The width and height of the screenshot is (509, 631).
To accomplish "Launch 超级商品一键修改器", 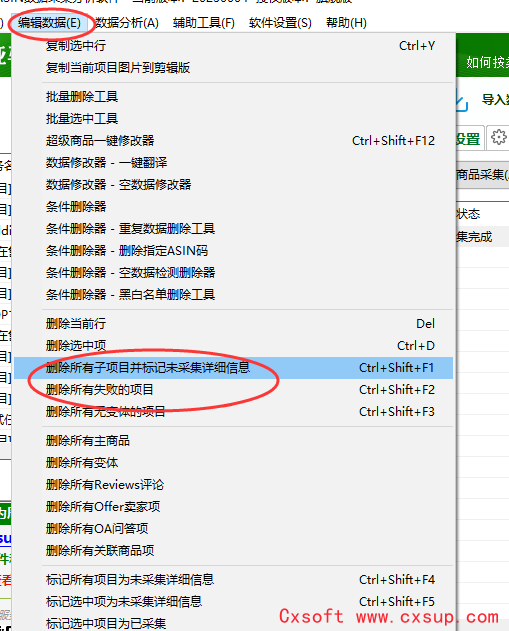I will click(233, 141).
